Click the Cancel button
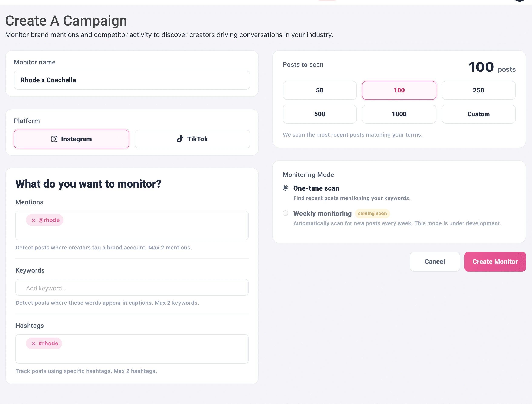The image size is (532, 404). [x=435, y=261]
